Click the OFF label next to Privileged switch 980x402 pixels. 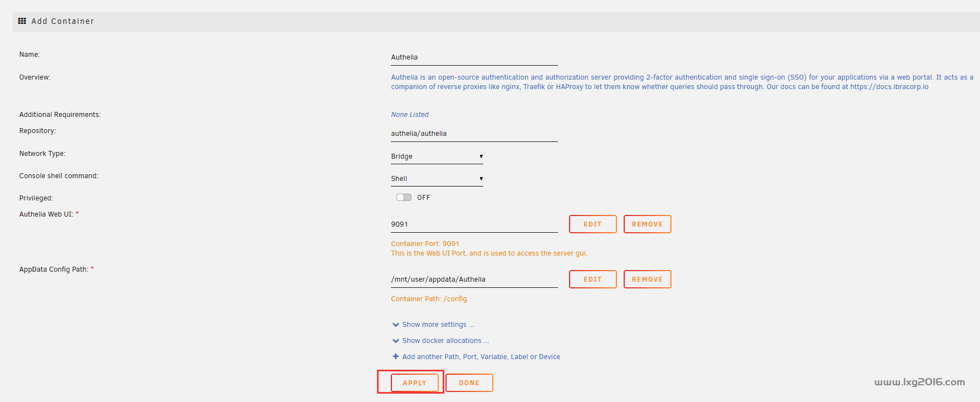[x=424, y=198]
